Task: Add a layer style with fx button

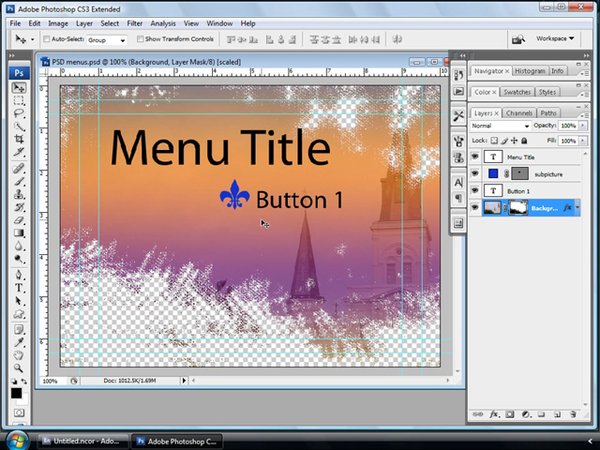Action: click(492, 413)
